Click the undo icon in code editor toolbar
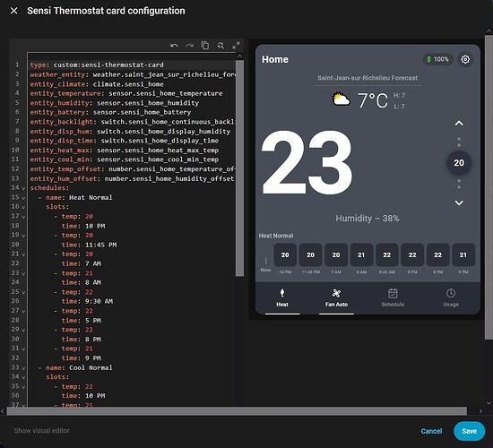493x448 pixels. tap(174, 46)
